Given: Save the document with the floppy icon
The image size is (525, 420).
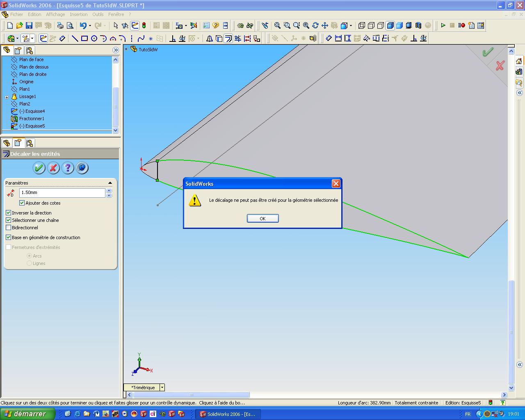Looking at the screenshot, I should coord(29,25).
